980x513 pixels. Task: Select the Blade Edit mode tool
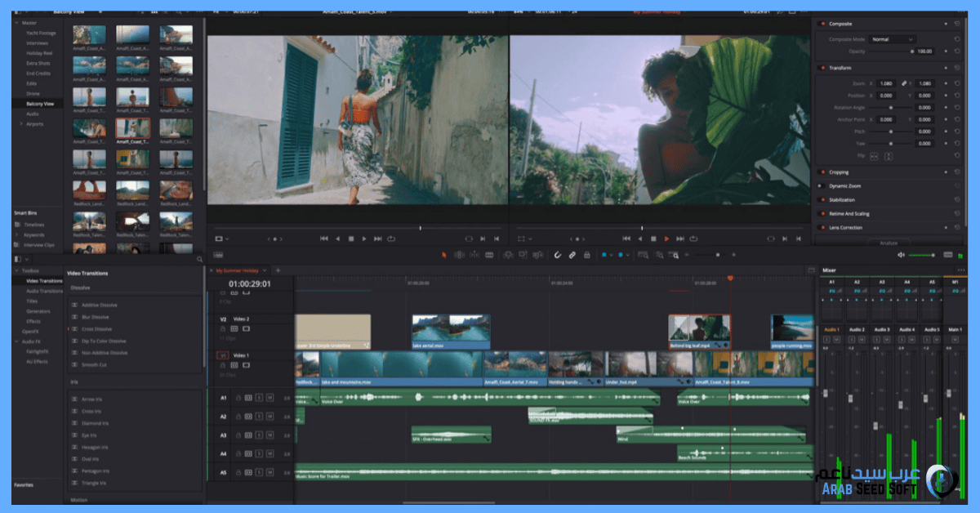pyautogui.click(x=489, y=255)
